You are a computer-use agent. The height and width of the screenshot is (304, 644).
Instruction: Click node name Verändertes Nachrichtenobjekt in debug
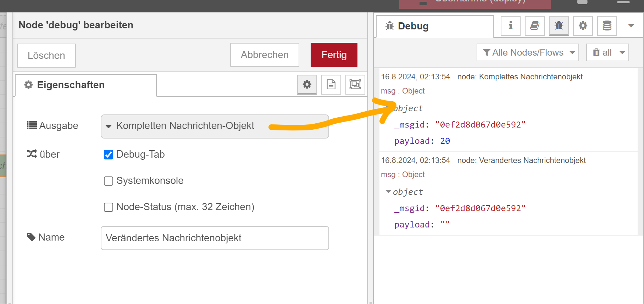click(532, 161)
